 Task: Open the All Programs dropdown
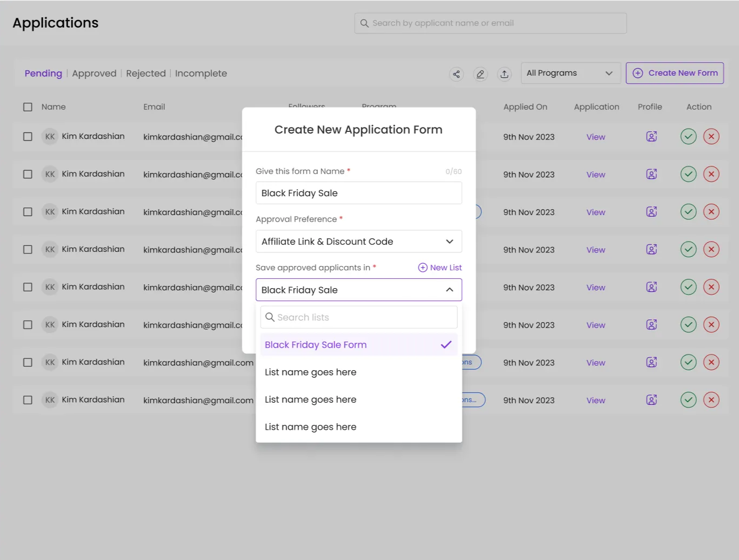coord(570,73)
